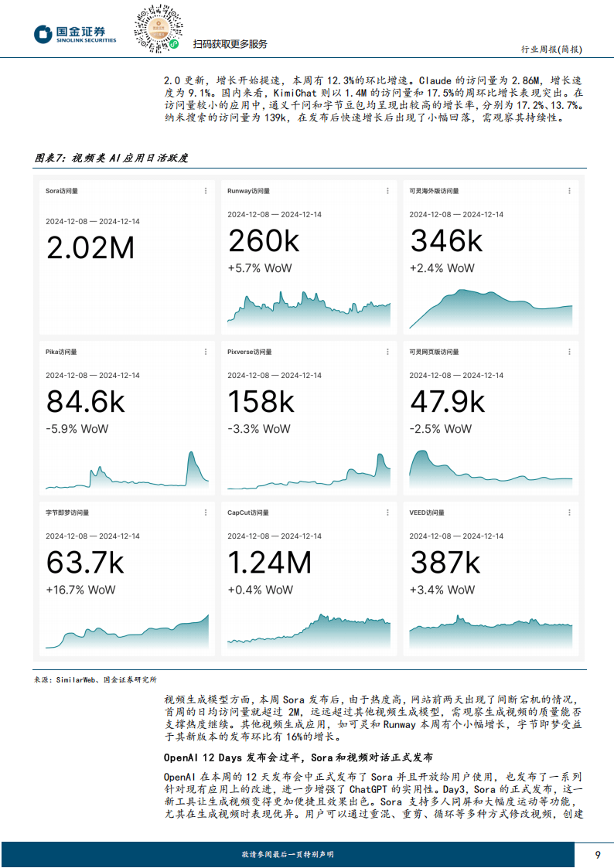The height and width of the screenshot is (868, 614).
Task: Click the Pika访问量 card title
Action: (61, 352)
